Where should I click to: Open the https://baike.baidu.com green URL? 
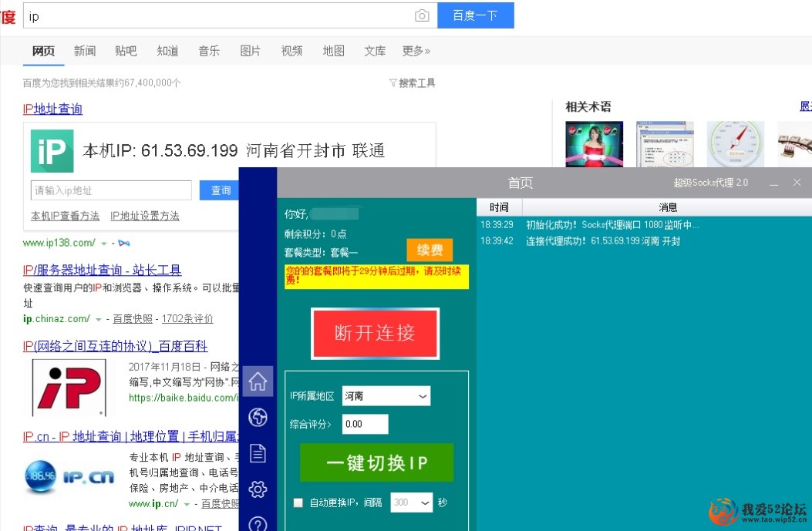(x=184, y=398)
